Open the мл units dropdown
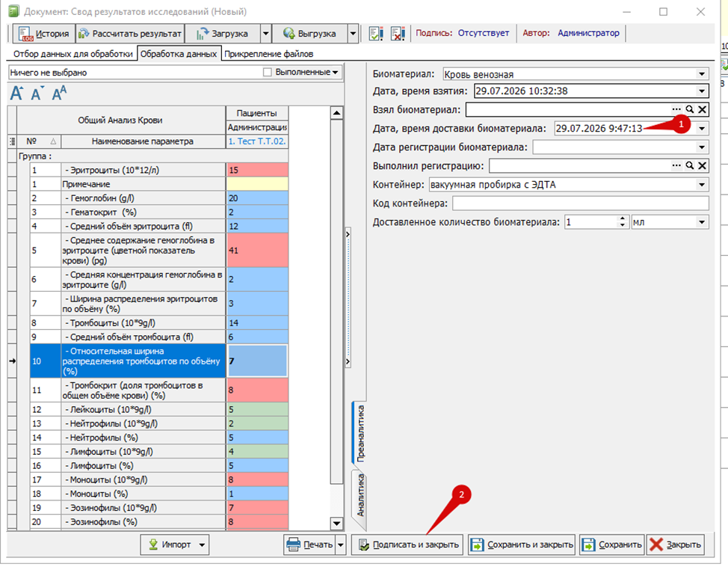Image resolution: width=728 pixels, height=567 pixels. pos(702,222)
